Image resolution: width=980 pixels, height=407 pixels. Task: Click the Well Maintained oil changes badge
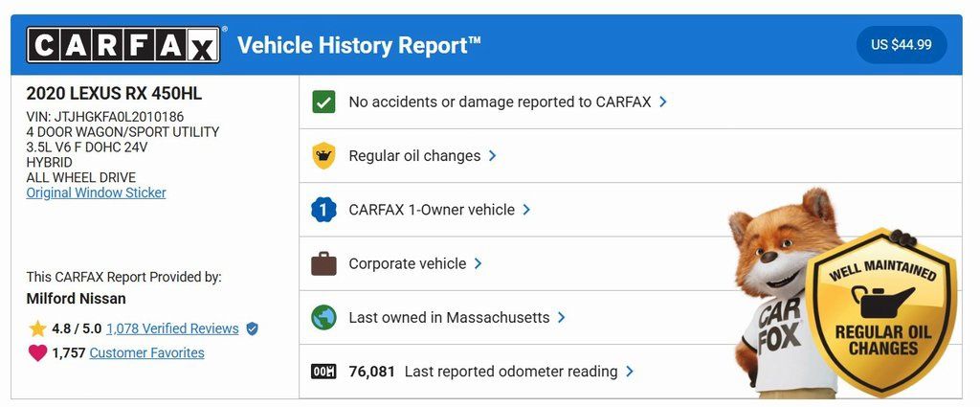click(881, 311)
